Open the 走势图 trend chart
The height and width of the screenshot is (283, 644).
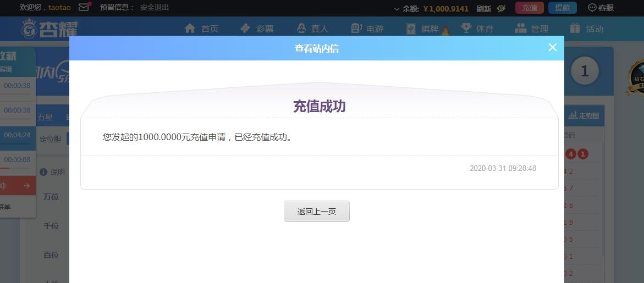584,115
